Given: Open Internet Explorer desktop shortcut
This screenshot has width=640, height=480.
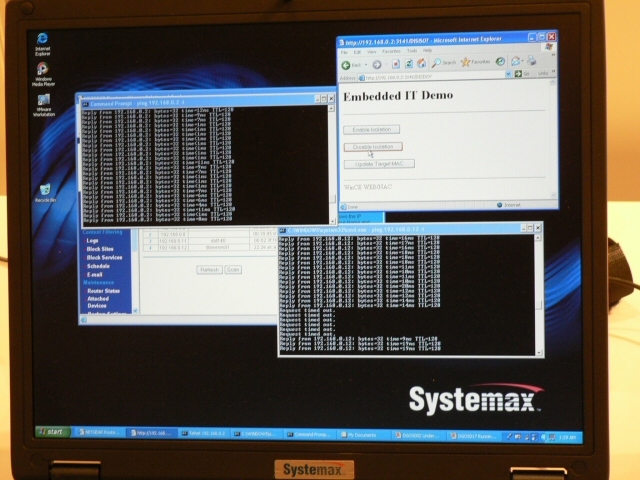Looking at the screenshot, I should 42,44.
